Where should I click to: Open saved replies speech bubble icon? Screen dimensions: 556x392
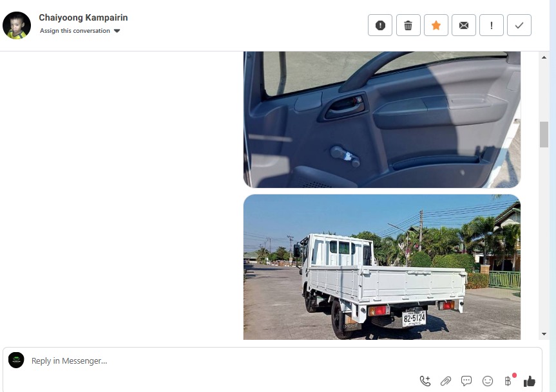466,381
